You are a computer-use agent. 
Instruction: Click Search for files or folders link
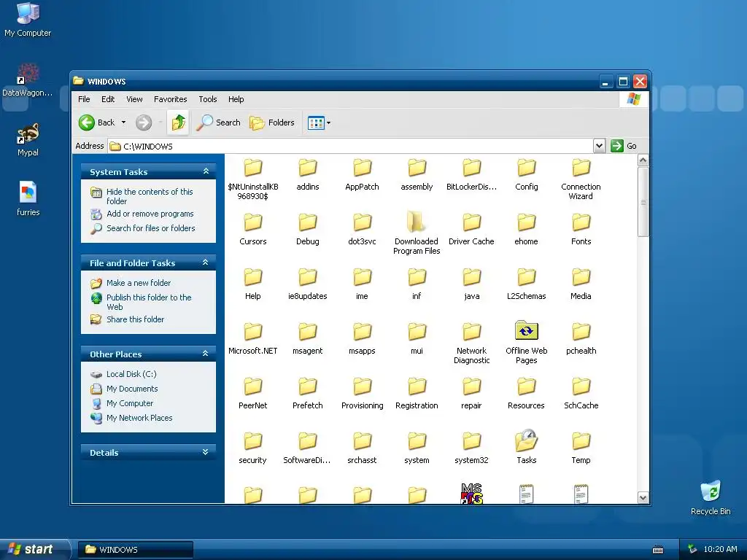(x=150, y=228)
